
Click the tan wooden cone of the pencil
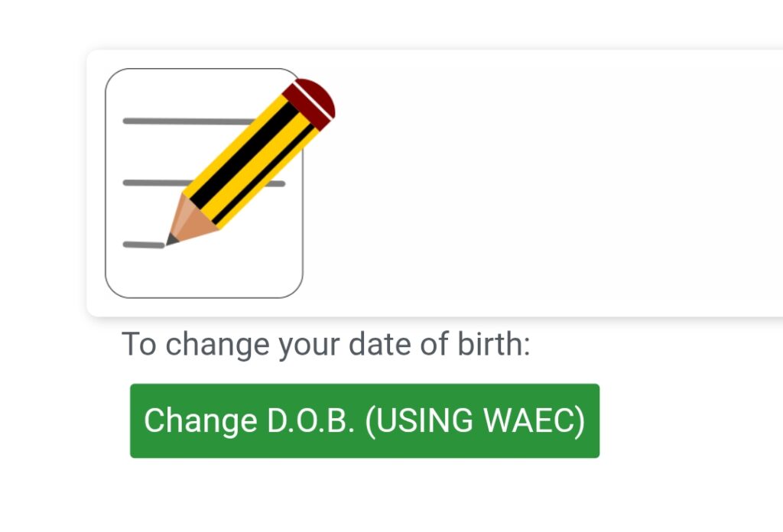coord(190,222)
